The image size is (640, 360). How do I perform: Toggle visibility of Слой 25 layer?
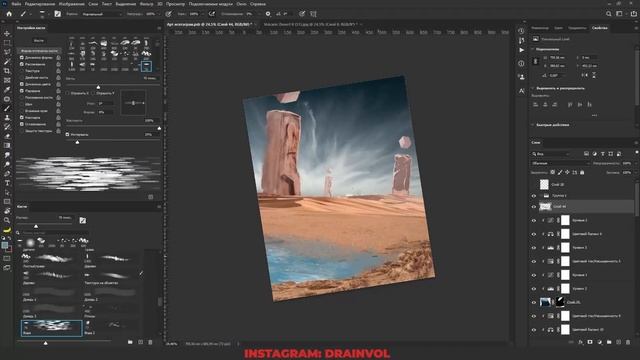(x=533, y=302)
